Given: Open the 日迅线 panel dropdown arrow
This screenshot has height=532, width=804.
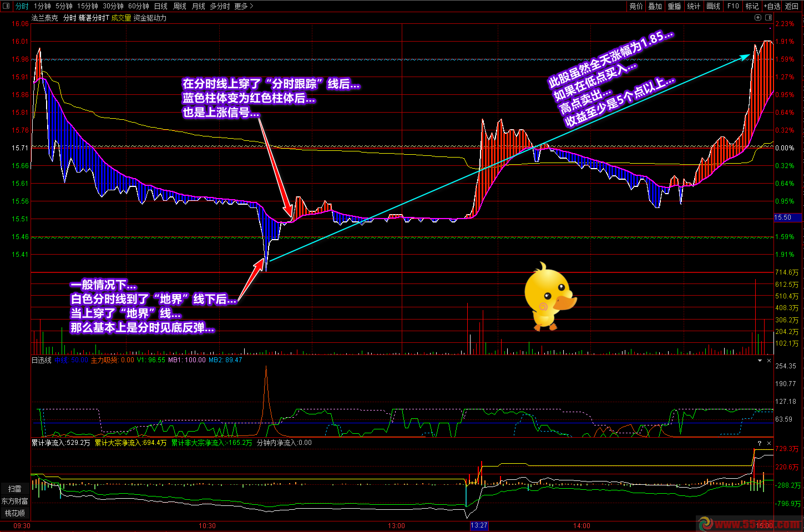Looking at the screenshot, I should pyautogui.click(x=760, y=361).
